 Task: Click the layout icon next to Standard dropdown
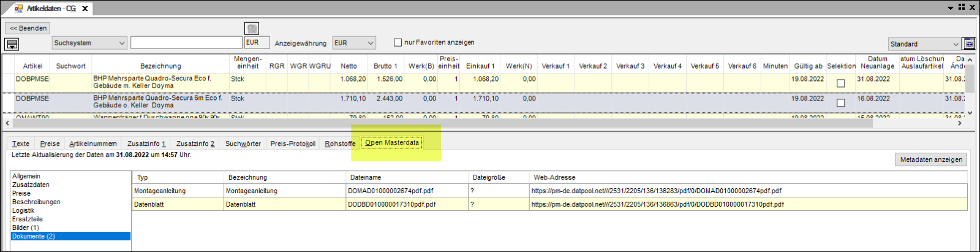[x=968, y=44]
